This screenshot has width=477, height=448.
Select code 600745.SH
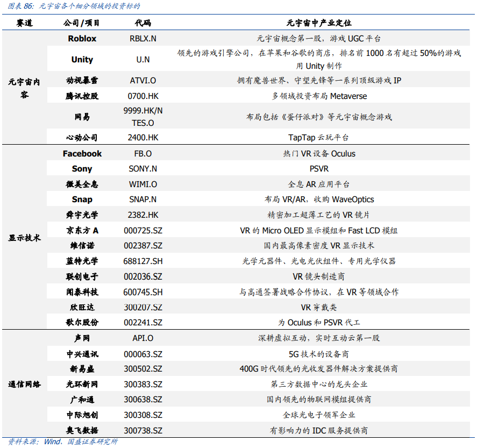pyautogui.click(x=143, y=292)
